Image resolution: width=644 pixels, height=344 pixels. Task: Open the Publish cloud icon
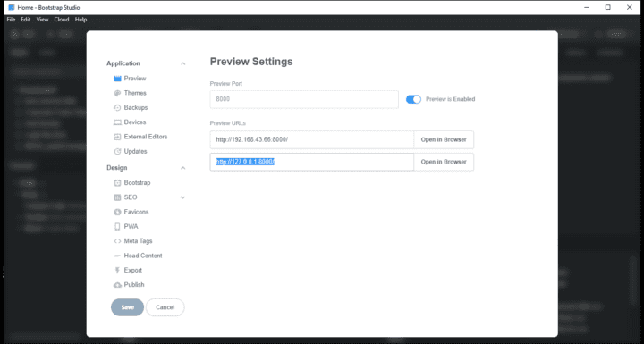[117, 285]
